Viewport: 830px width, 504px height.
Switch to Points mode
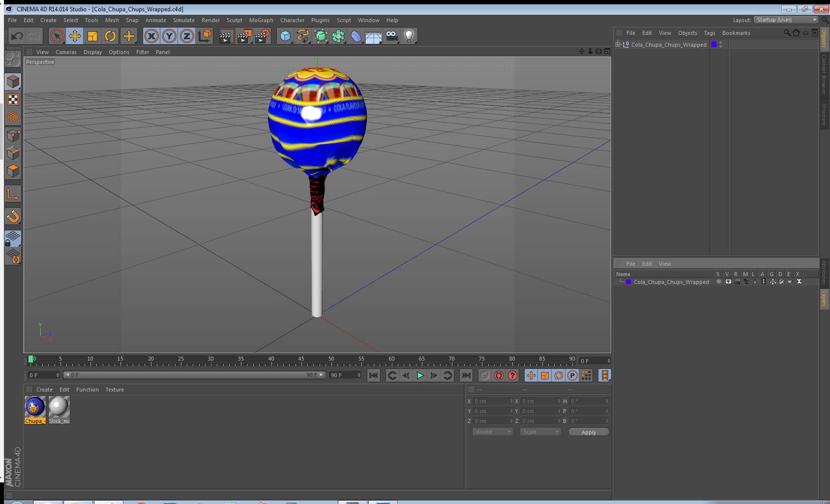click(x=13, y=136)
